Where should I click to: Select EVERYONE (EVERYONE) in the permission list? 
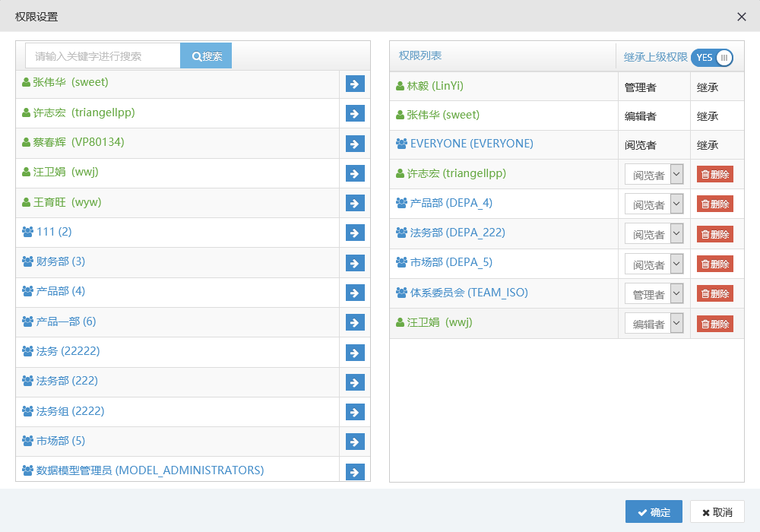(x=471, y=144)
